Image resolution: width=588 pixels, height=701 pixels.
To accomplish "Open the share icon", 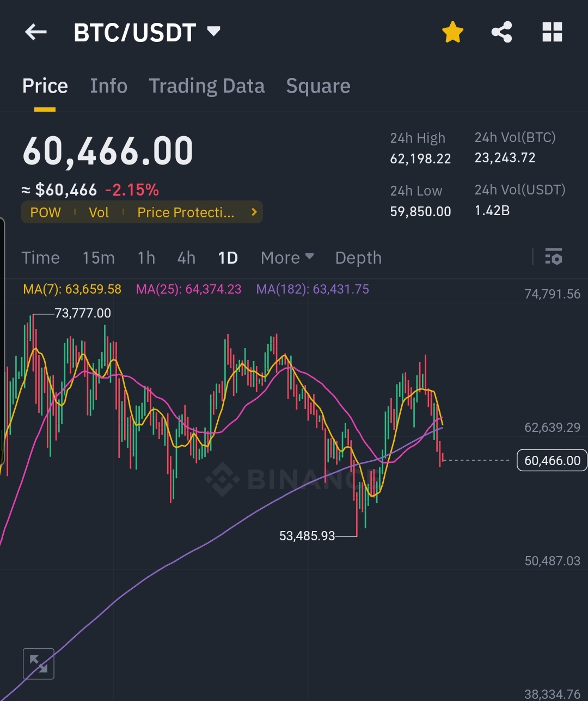I will click(502, 32).
